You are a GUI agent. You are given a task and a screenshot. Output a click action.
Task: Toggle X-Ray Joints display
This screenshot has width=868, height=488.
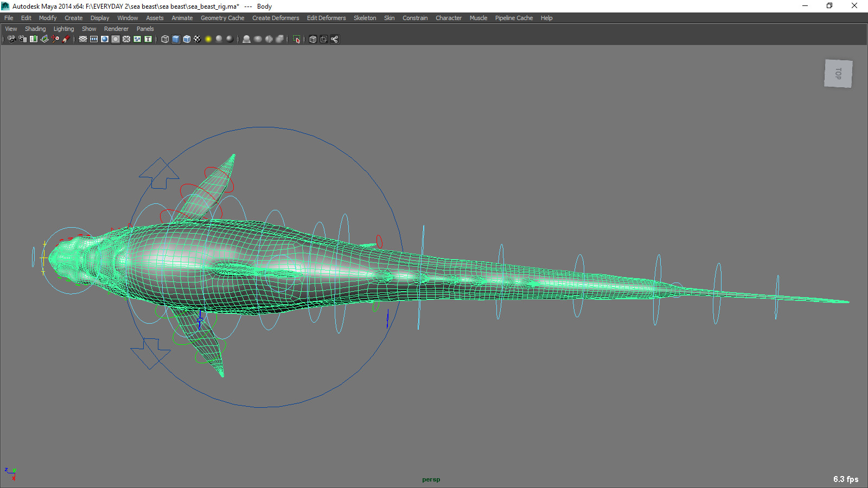(x=334, y=39)
